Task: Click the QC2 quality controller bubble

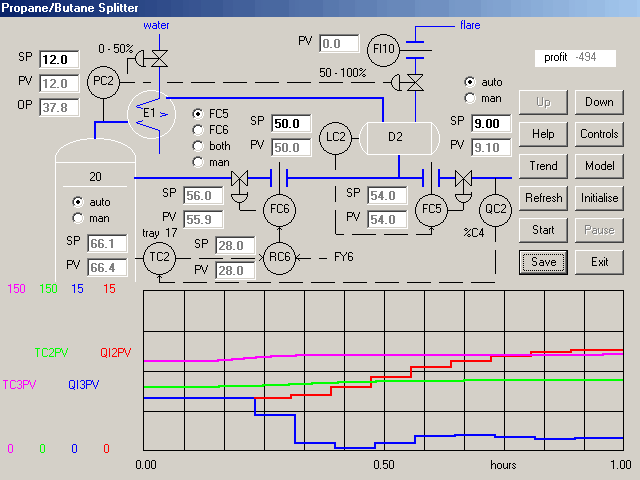Action: (x=496, y=209)
